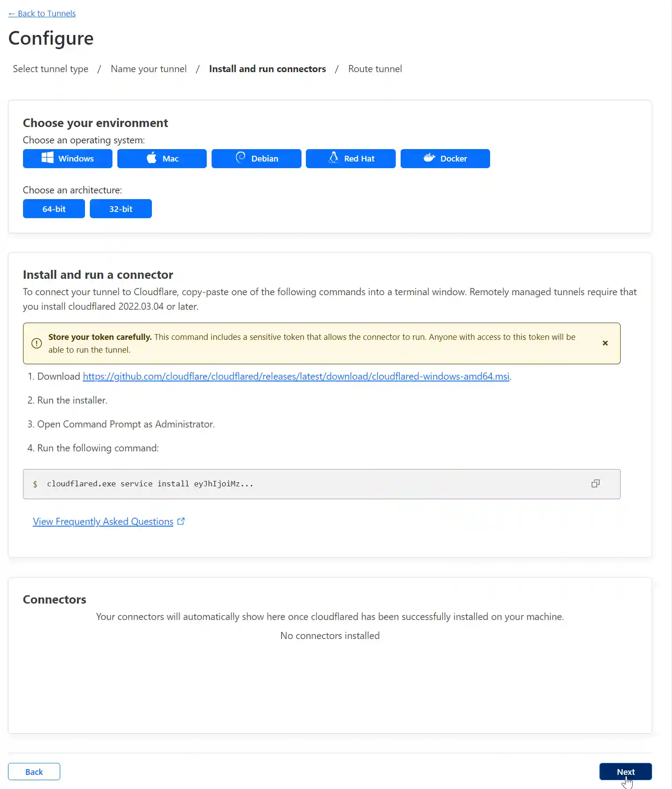Copy the cloudflared install command
The image size is (672, 789).
[x=595, y=484]
